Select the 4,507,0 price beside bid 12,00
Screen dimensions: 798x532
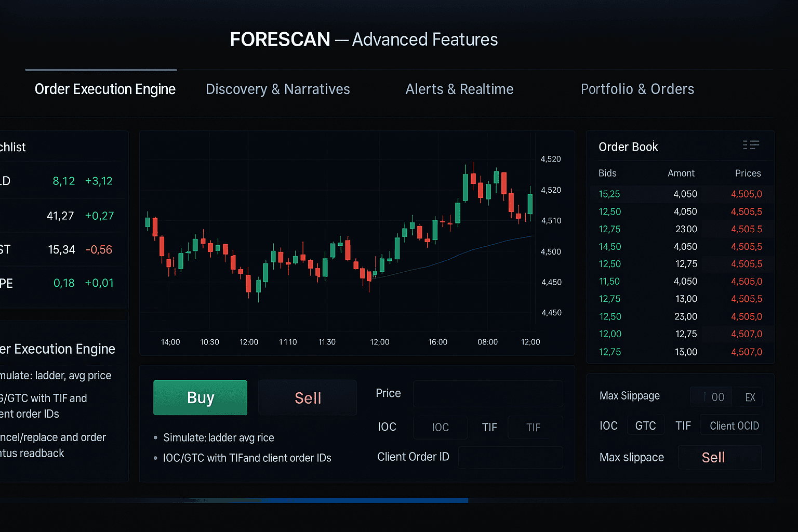747,334
